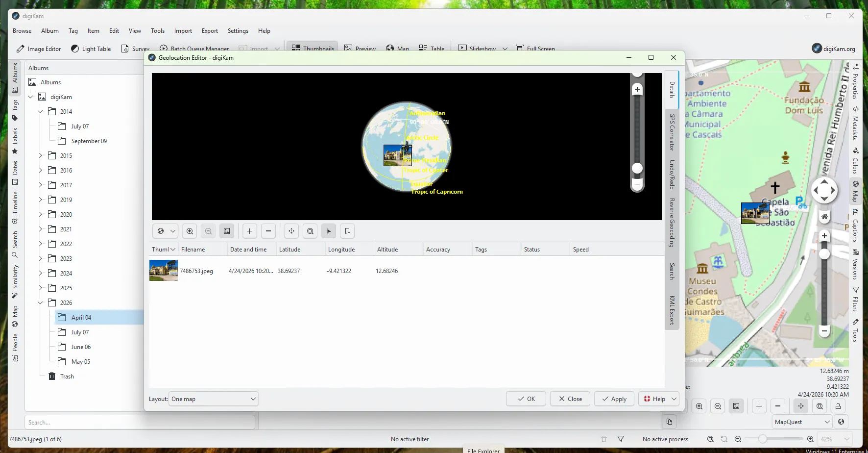Viewport: 868px width, 453px height.
Task: Click filter funnel icon in status bar
Action: click(621, 439)
